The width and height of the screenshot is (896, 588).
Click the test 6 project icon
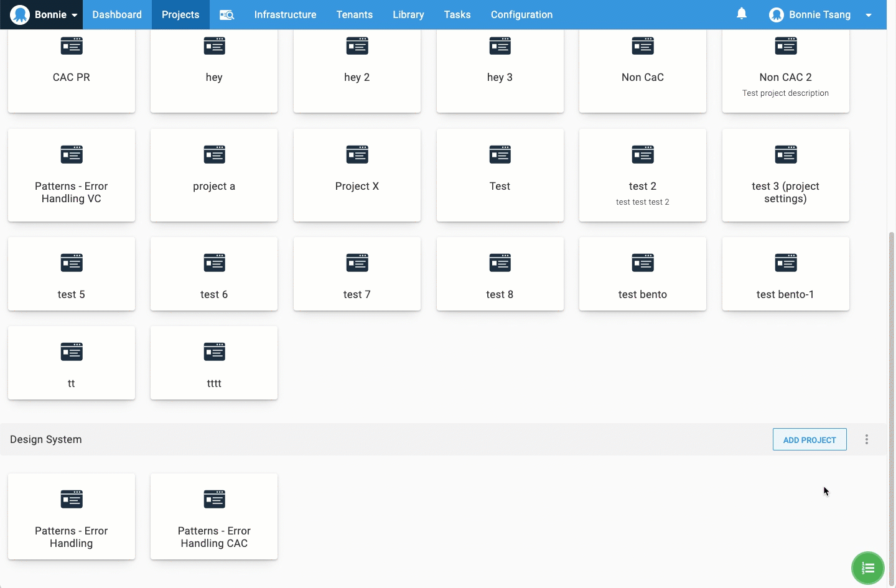pyautogui.click(x=214, y=263)
